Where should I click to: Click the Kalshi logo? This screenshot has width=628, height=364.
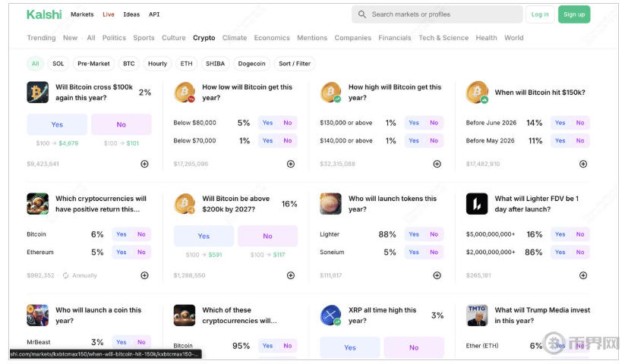[43, 14]
